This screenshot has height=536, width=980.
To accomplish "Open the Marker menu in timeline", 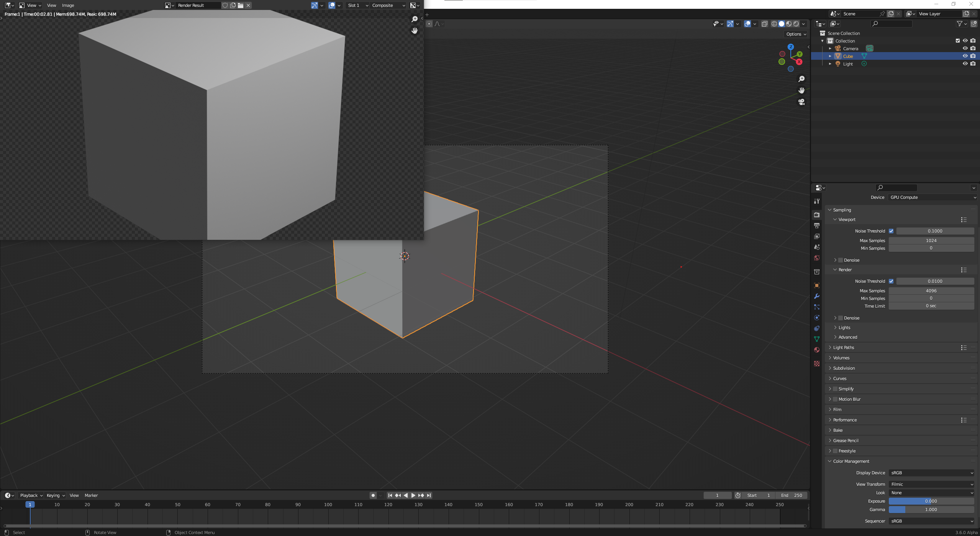I will click(91, 495).
